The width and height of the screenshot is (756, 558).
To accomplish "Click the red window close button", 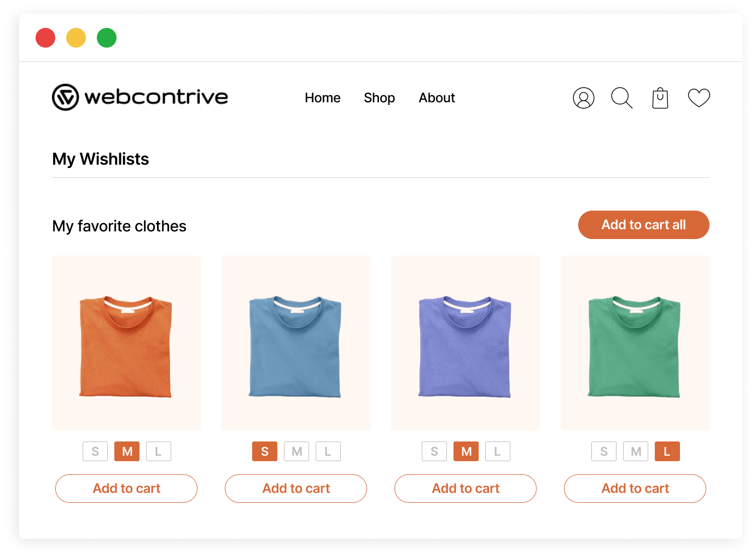I will 45,38.
